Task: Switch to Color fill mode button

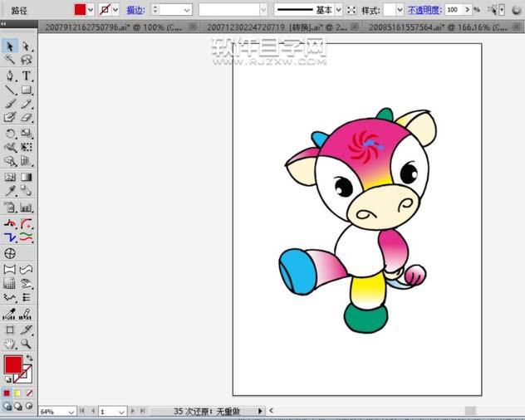Action: coord(7,393)
